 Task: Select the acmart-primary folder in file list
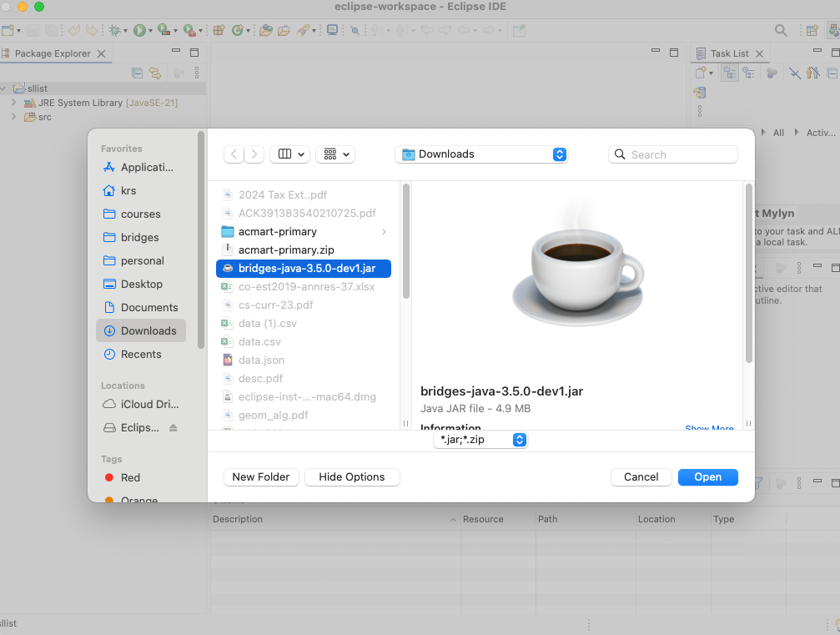point(303,231)
